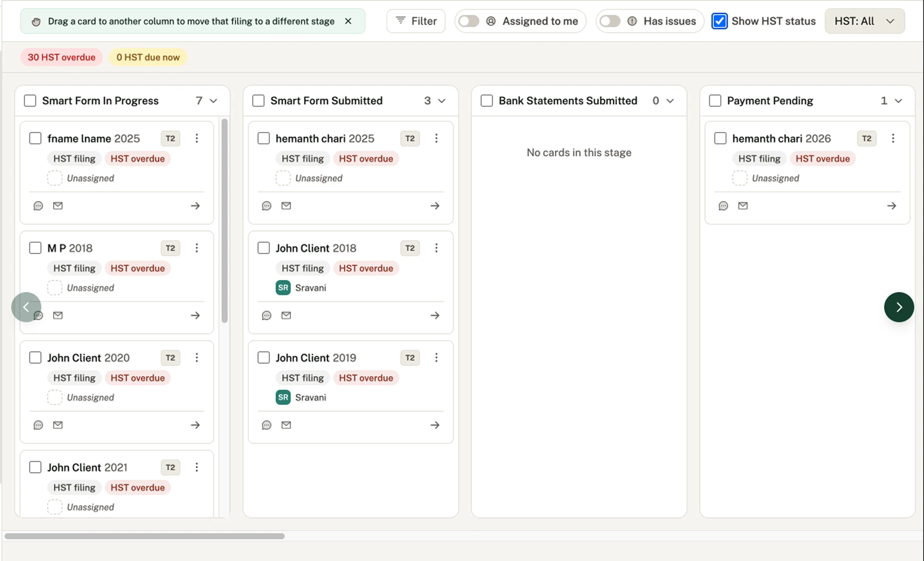This screenshot has width=924, height=561.
Task: Click the 30 HST overdue badge
Action: point(62,57)
